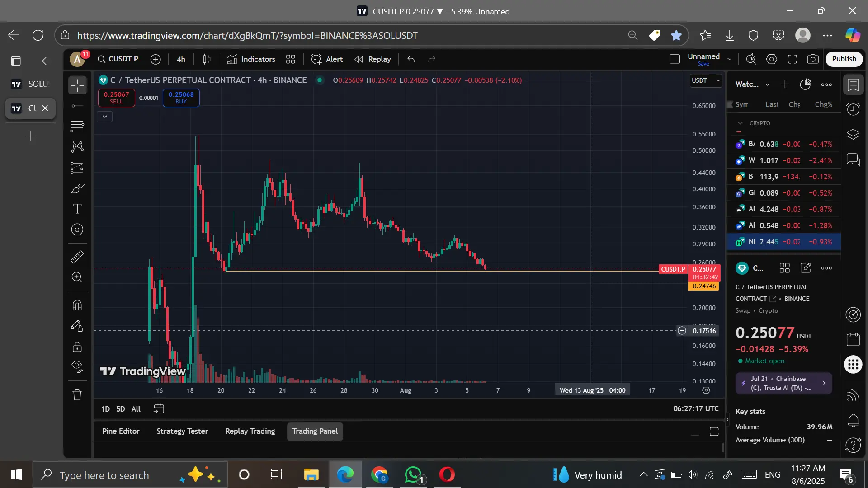Image resolution: width=868 pixels, height=488 pixels.
Task: Expand the Watchlist name dropdown
Action: tap(767, 84)
